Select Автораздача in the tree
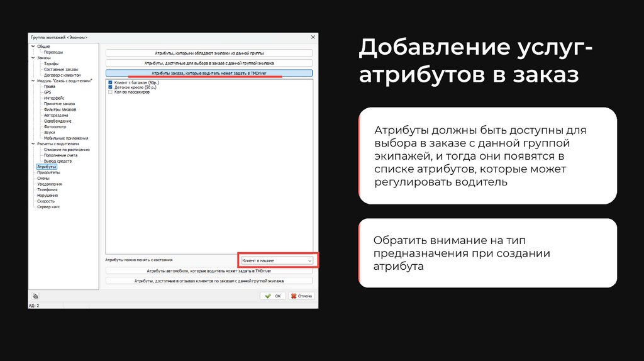Image resolution: width=644 pixels, height=361 pixels. pos(56,115)
